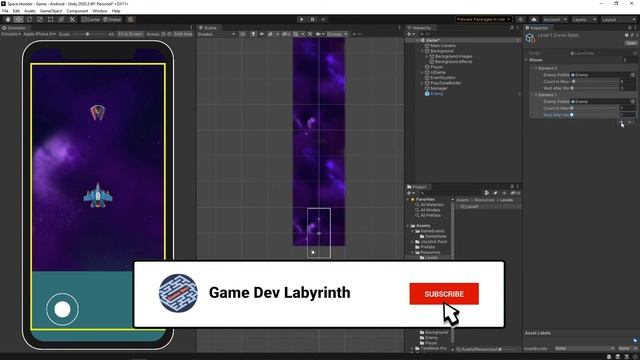Click the red SUBSCRIBE button
This screenshot has width=640, height=360.
[x=444, y=294]
